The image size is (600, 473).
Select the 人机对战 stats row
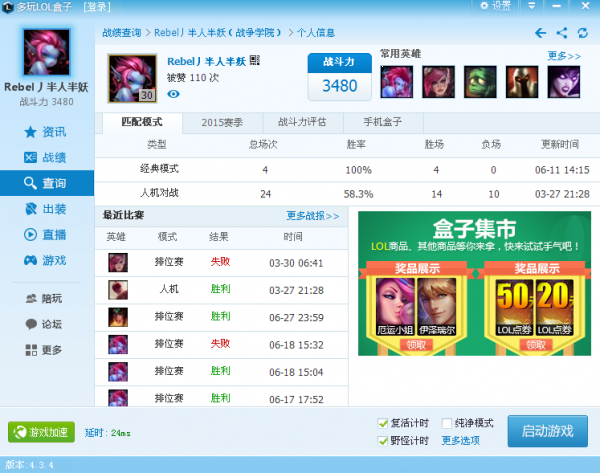pos(347,194)
